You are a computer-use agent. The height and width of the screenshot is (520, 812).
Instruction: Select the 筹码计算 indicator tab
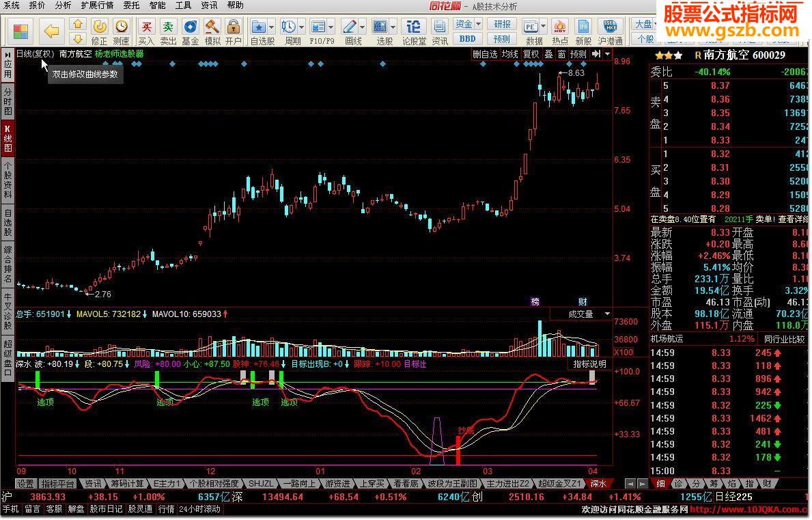[x=127, y=484]
